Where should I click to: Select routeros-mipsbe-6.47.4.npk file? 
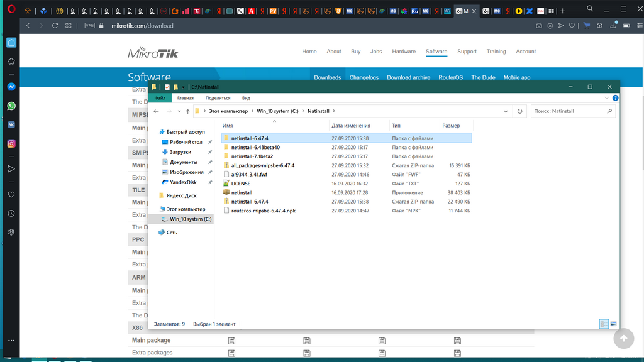tap(264, 211)
